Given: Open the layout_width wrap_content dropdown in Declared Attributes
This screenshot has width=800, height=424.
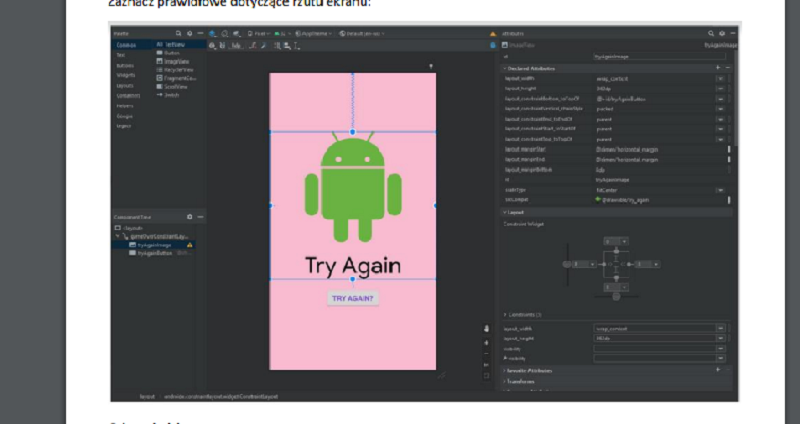Looking at the screenshot, I should [x=720, y=79].
